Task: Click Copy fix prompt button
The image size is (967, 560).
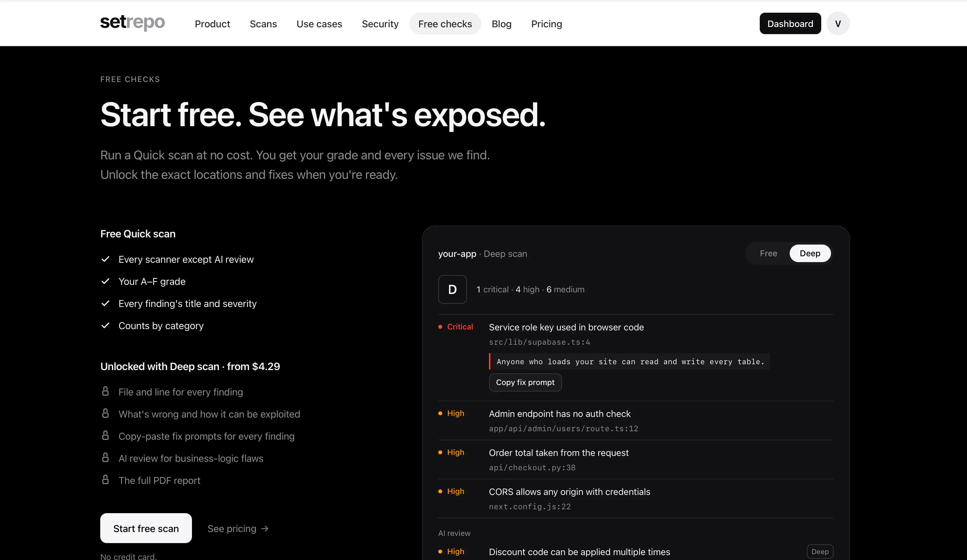Action: click(x=525, y=382)
